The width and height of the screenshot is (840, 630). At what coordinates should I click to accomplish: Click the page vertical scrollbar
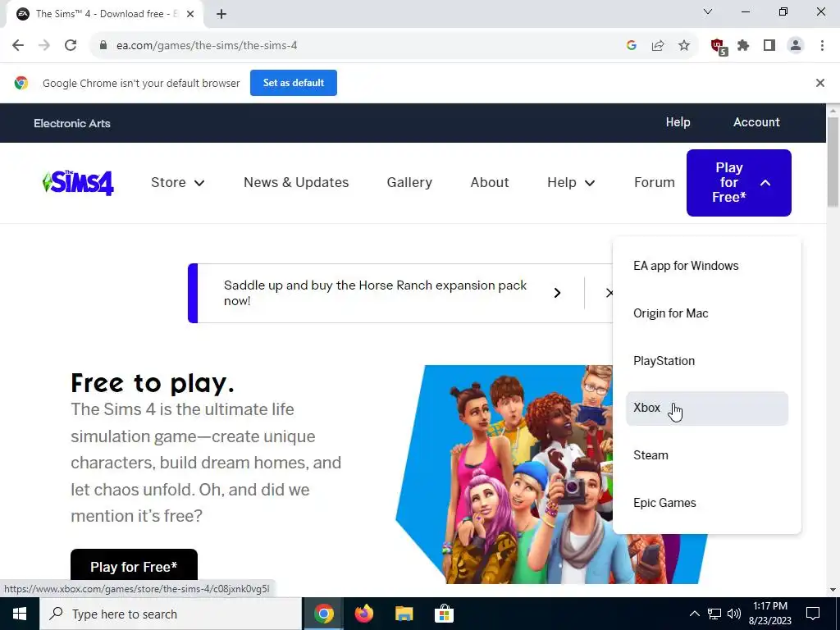point(833,161)
